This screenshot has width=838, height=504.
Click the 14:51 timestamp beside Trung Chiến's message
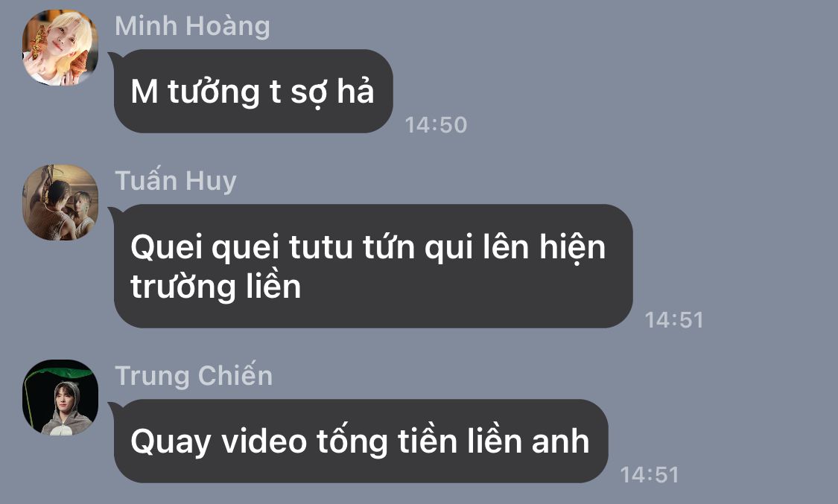[650, 475]
